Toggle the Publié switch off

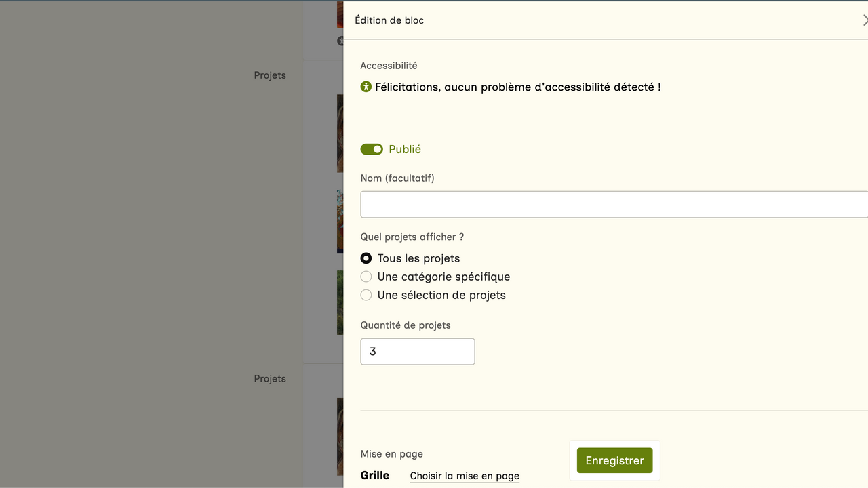pyautogui.click(x=372, y=149)
